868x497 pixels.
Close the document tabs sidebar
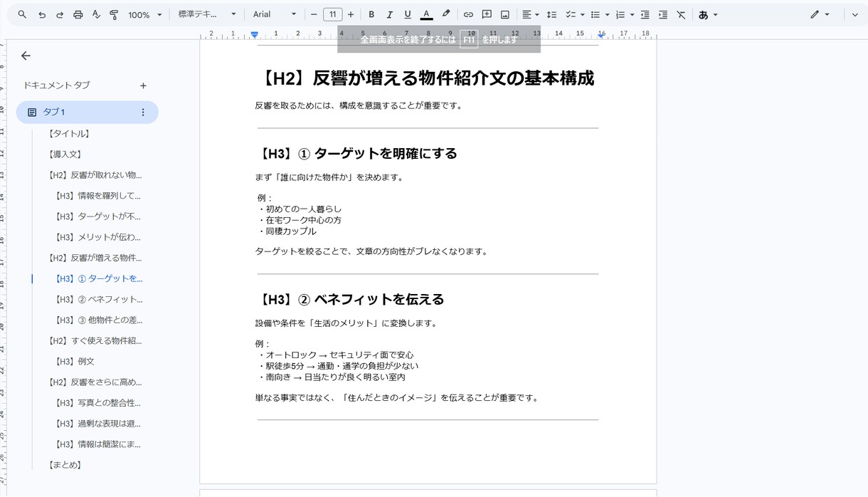[26, 56]
